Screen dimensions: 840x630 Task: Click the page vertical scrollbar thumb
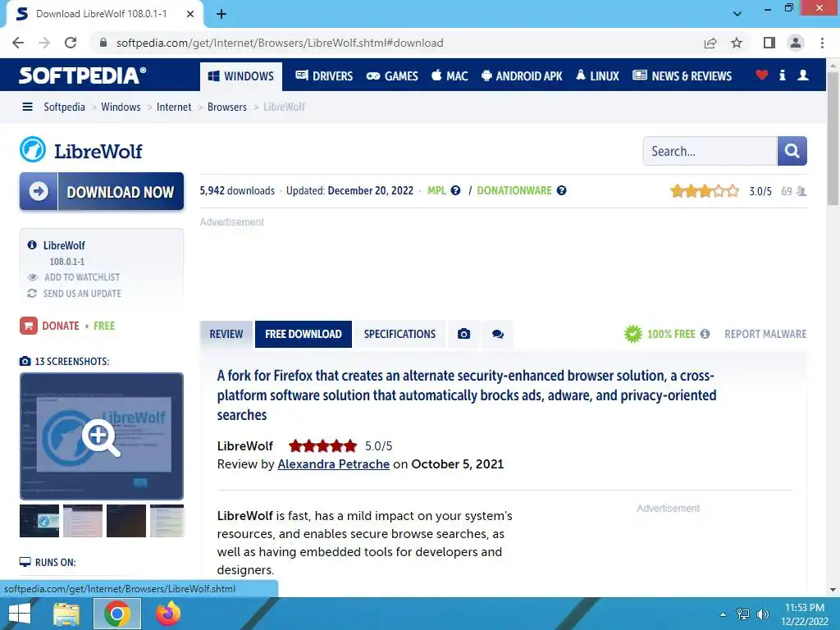coord(833,138)
